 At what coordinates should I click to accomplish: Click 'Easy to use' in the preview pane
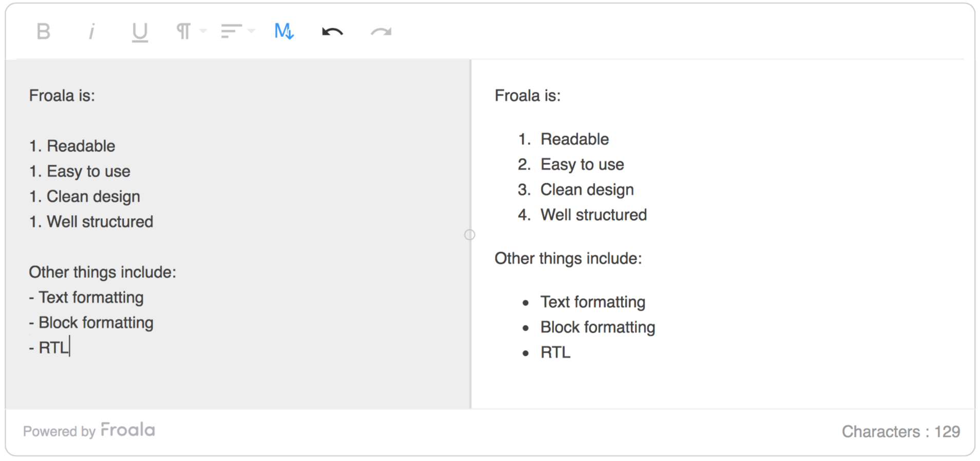pyautogui.click(x=582, y=164)
